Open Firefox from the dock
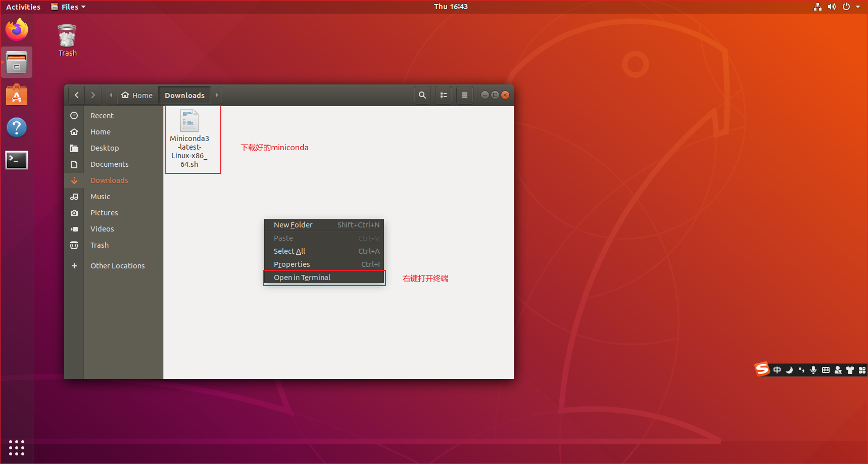This screenshot has height=464, width=868. coord(17,30)
